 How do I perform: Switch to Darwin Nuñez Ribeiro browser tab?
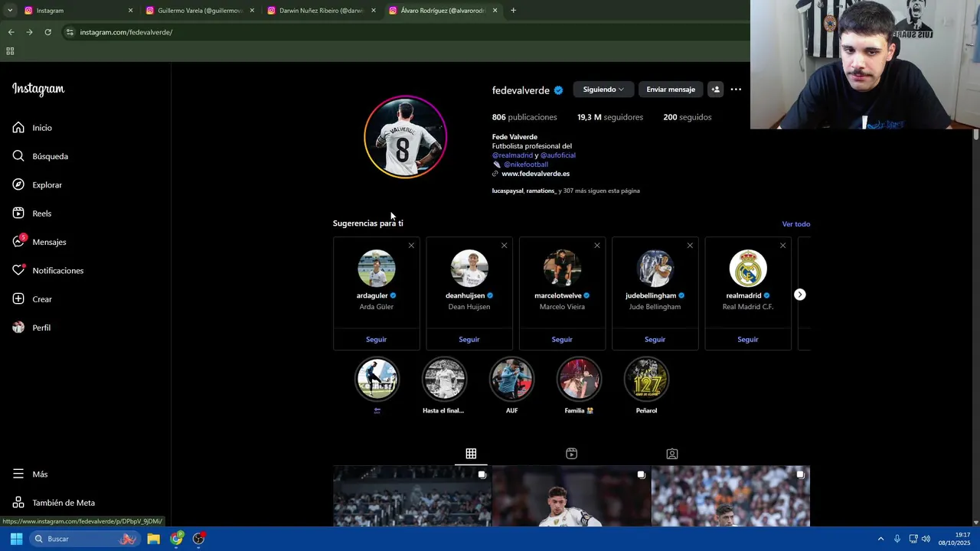tap(322, 11)
